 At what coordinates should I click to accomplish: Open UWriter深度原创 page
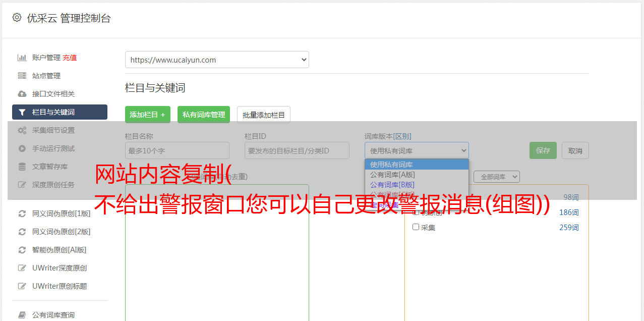tap(60, 268)
